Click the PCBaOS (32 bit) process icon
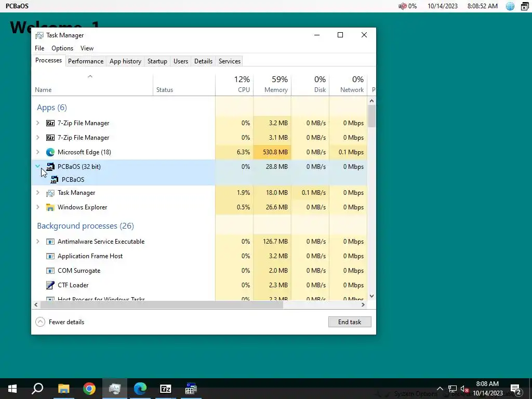This screenshot has height=399, width=532. click(x=50, y=167)
